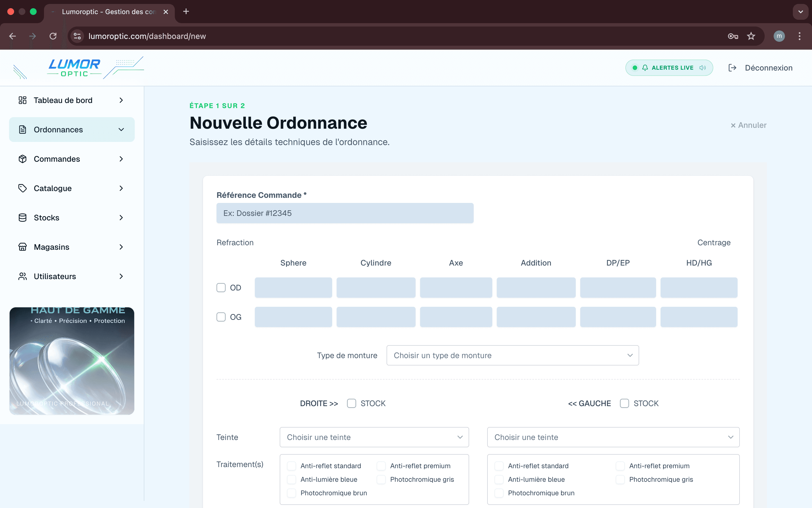Screen dimensions: 812x508
Task: Collapse the Ordonnances chevron
Action: tap(121, 129)
